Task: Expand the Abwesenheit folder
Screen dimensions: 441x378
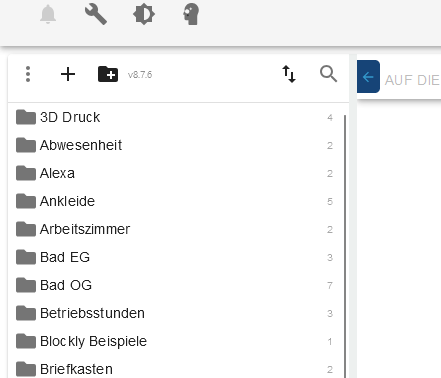Action: pyautogui.click(x=175, y=145)
